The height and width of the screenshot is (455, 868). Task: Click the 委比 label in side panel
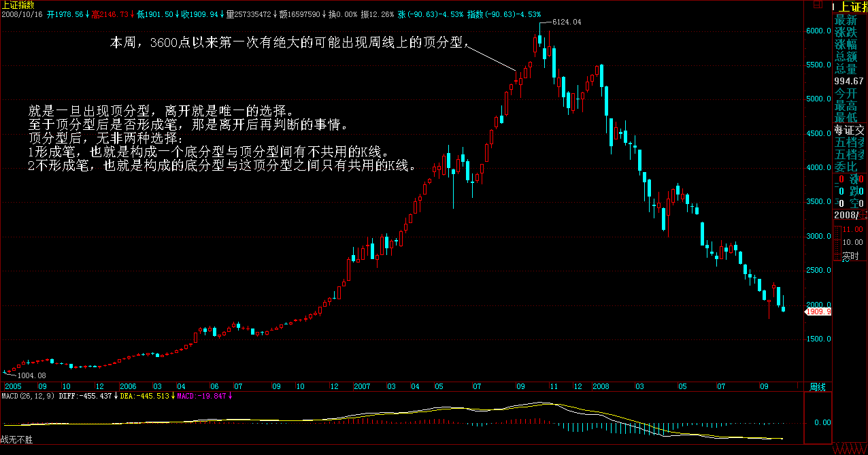846,167
